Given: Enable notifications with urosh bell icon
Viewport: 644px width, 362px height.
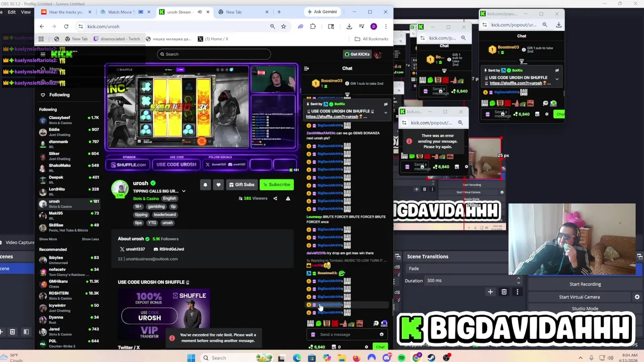Looking at the screenshot, I should point(205,185).
